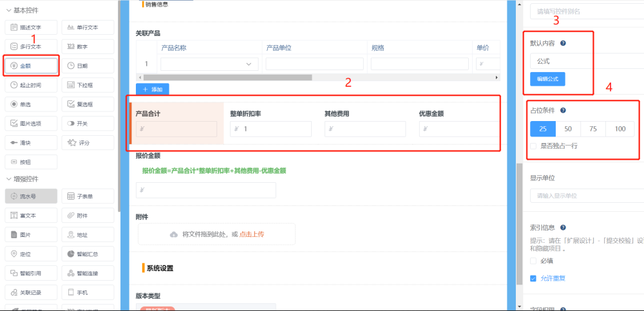The height and width of the screenshot is (311, 644).
Task: Click the table horizontal scrollbar thumb
Action: pos(227,77)
